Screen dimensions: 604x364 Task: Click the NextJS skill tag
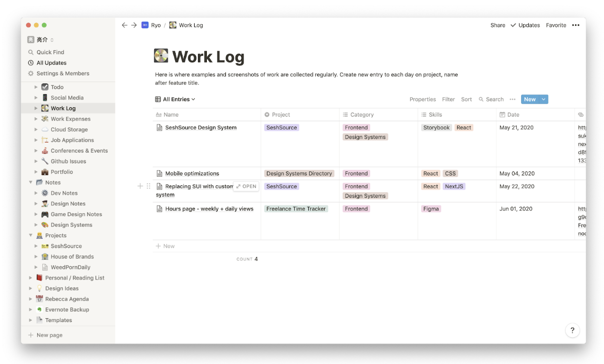point(454,186)
